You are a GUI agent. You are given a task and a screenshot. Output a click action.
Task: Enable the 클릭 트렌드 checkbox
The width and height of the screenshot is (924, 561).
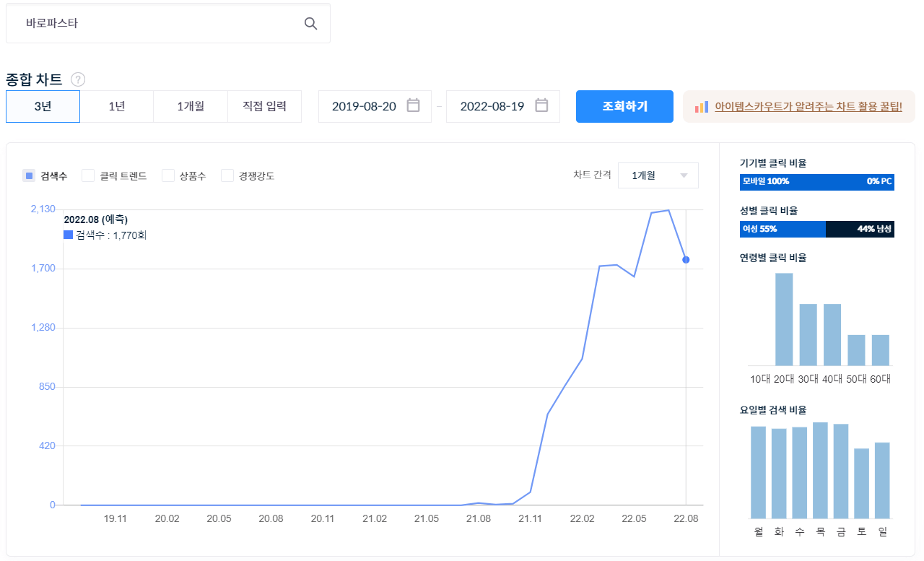click(x=88, y=175)
